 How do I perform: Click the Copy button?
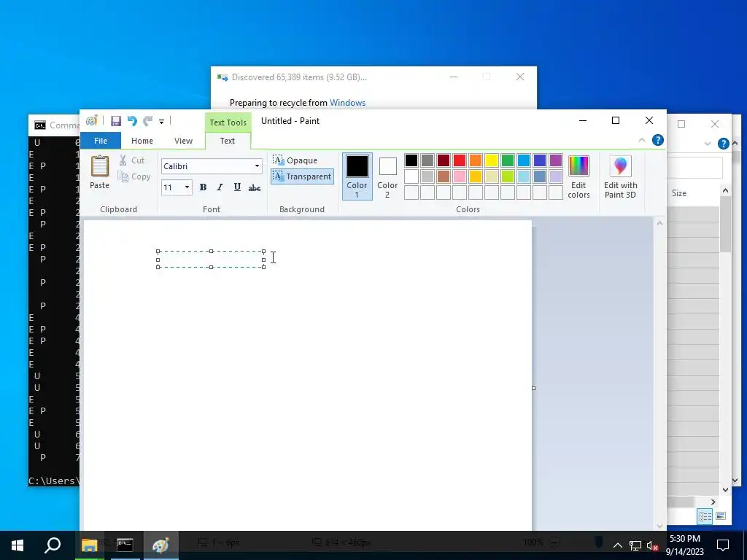134,176
